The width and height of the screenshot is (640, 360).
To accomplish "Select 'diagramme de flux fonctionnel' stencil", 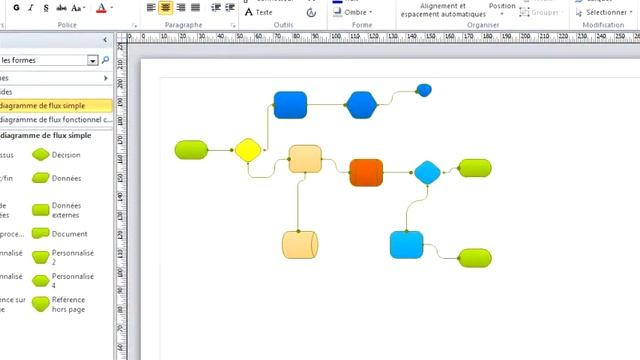I will point(56,120).
